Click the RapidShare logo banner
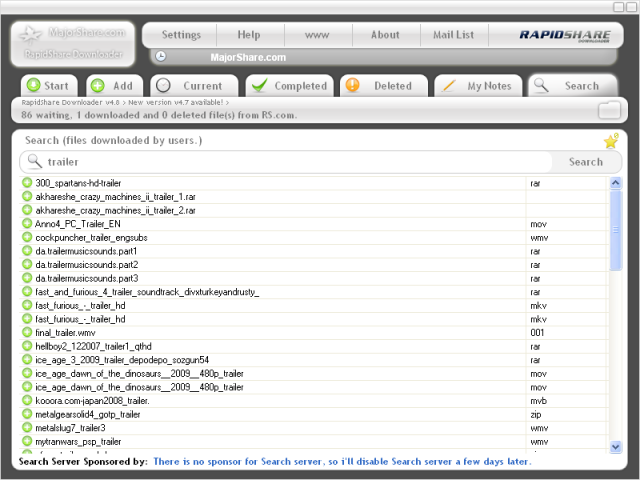The image size is (640, 480). (564, 36)
